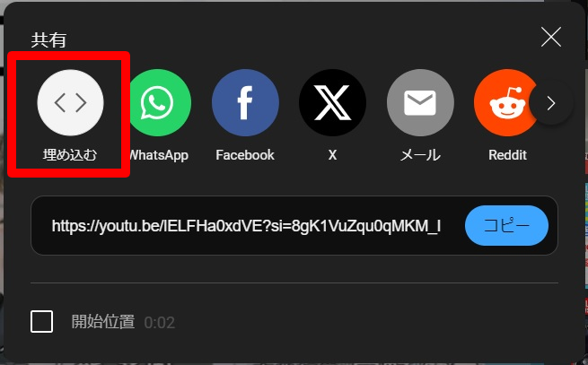Select the youtu.be share URL text field
The width and height of the screenshot is (588, 365).
point(246,226)
